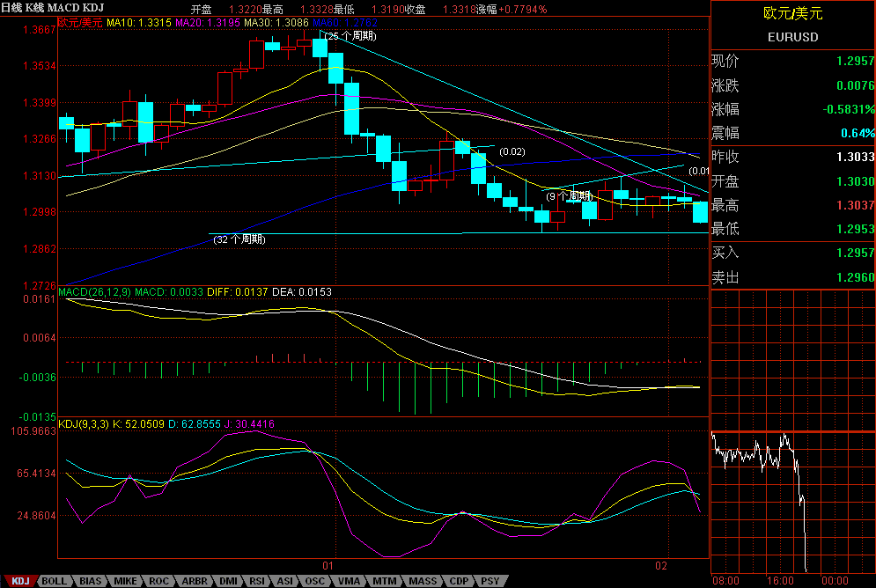Open the DMI indicator tab
This screenshot has height=588, width=876.
[227, 581]
